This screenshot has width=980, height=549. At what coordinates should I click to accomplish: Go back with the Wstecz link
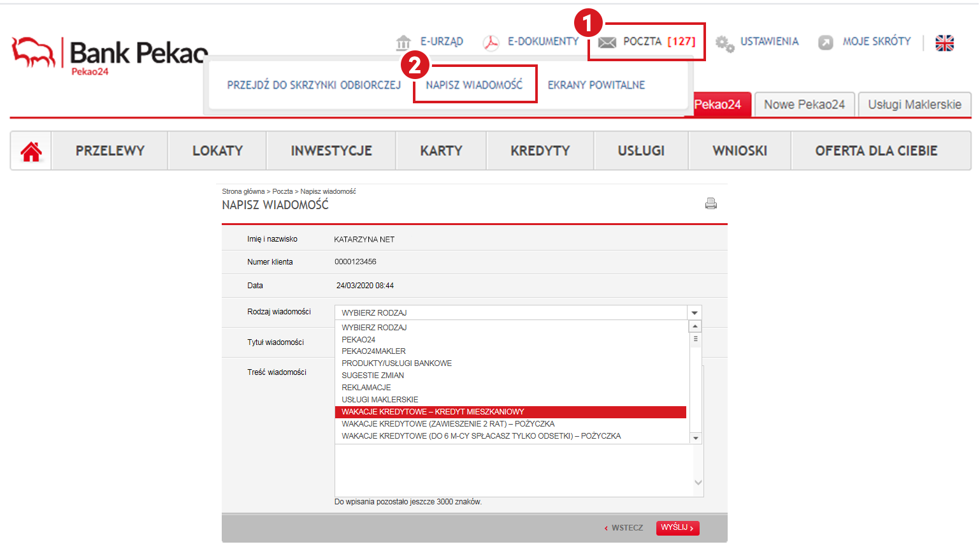tap(624, 528)
